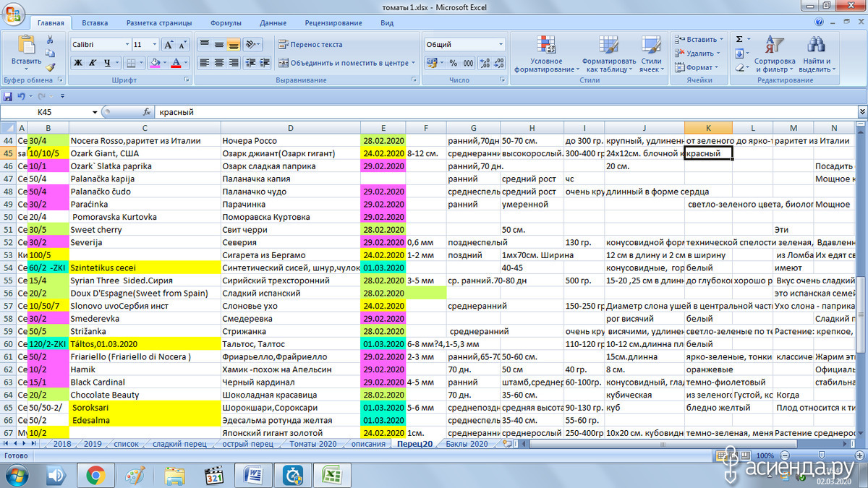
Task: Toggle underline (Ч) formatting
Action: (107, 63)
